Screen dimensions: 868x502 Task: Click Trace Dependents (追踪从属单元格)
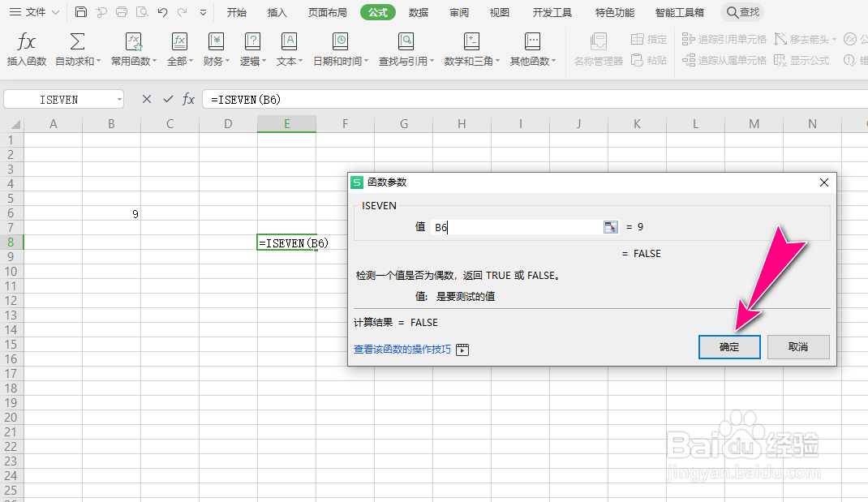coord(724,60)
